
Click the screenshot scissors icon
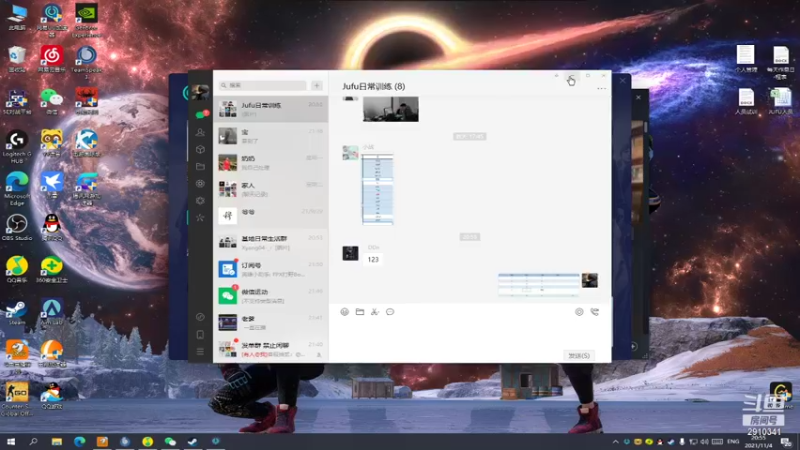pyautogui.click(x=375, y=312)
